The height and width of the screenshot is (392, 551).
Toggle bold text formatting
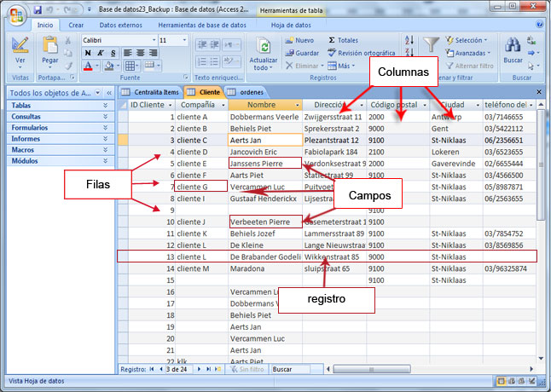pyautogui.click(x=87, y=53)
